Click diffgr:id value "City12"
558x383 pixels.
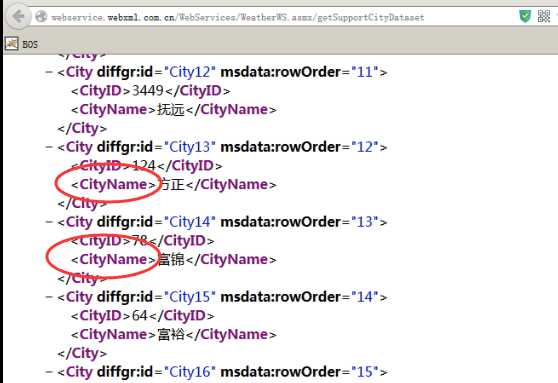[x=190, y=72]
